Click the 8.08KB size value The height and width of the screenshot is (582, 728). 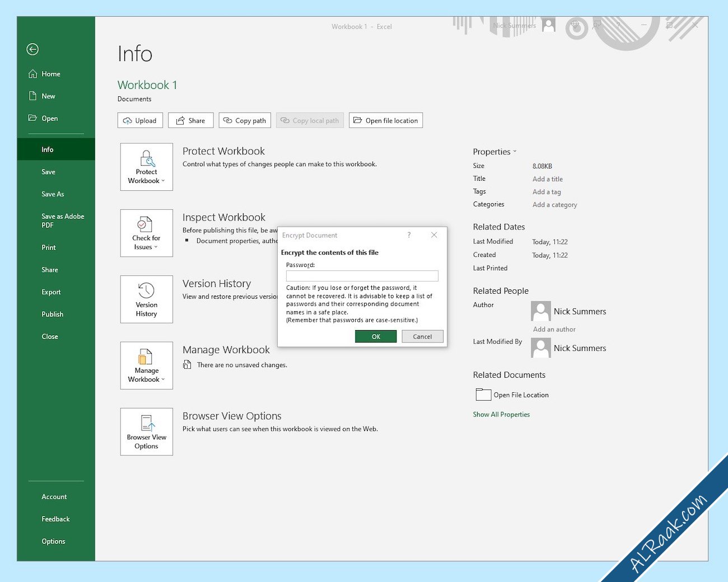pos(542,166)
